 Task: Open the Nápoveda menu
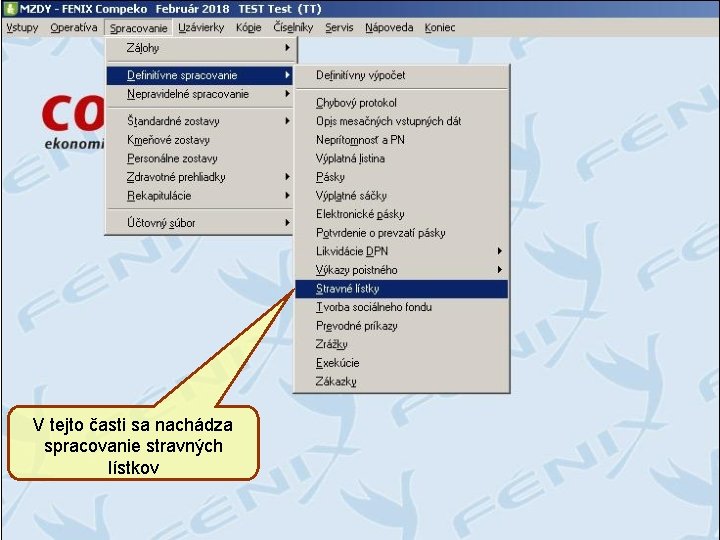point(389,28)
